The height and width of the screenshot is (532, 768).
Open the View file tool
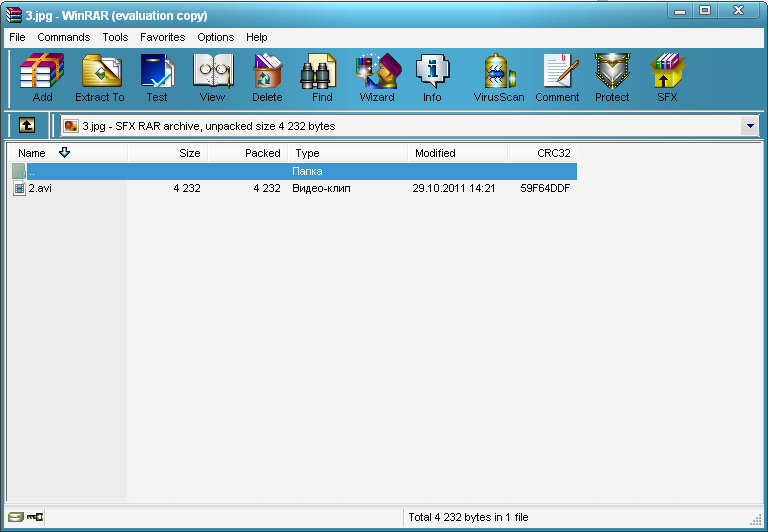click(213, 77)
